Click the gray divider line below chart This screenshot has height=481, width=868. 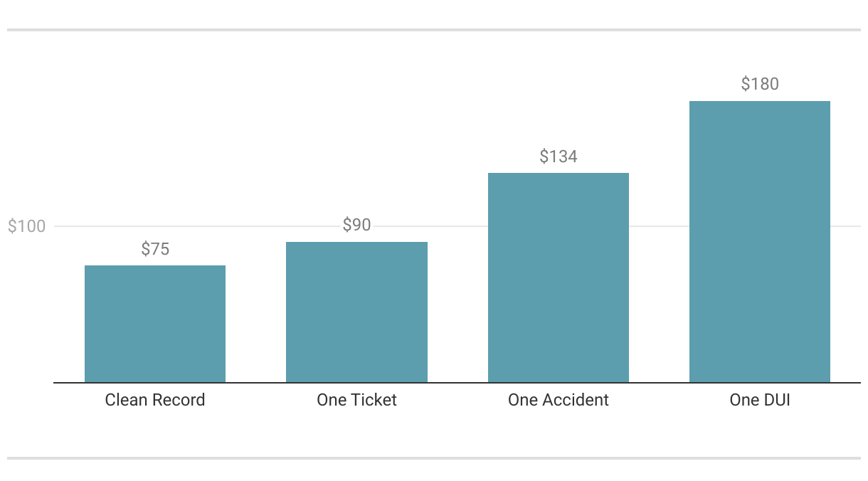coord(434,458)
